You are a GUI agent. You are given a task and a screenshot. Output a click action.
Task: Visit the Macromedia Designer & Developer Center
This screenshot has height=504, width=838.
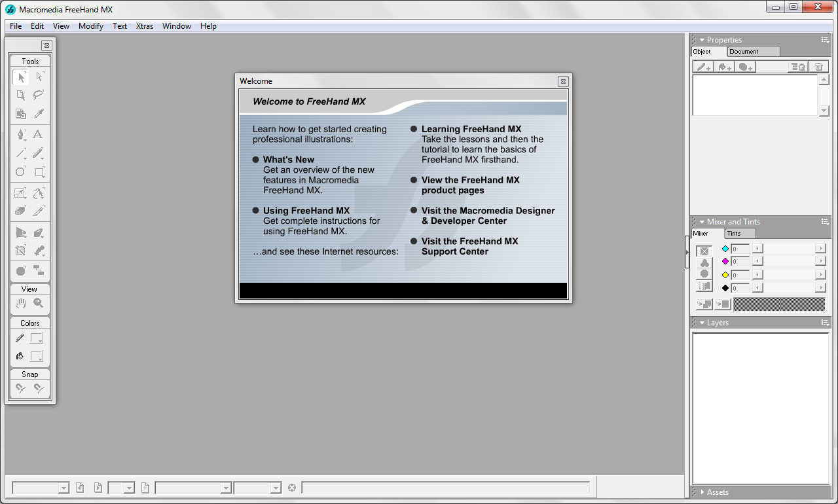point(488,216)
